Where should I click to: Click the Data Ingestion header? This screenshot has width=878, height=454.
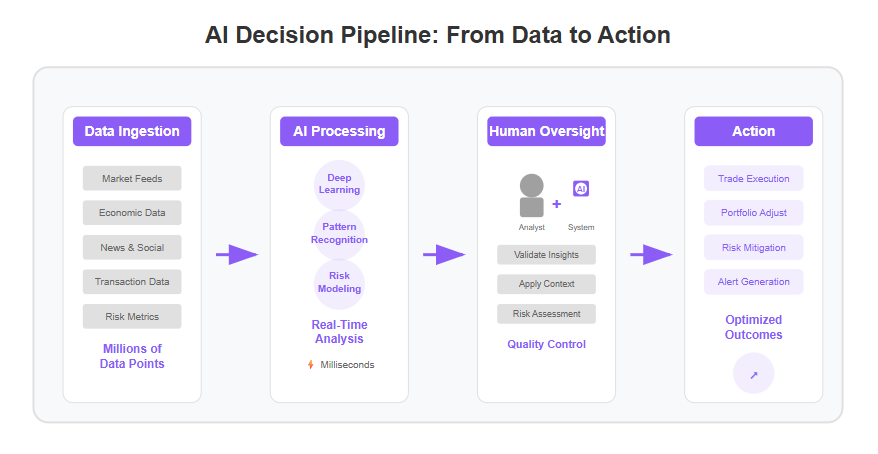coord(132,132)
